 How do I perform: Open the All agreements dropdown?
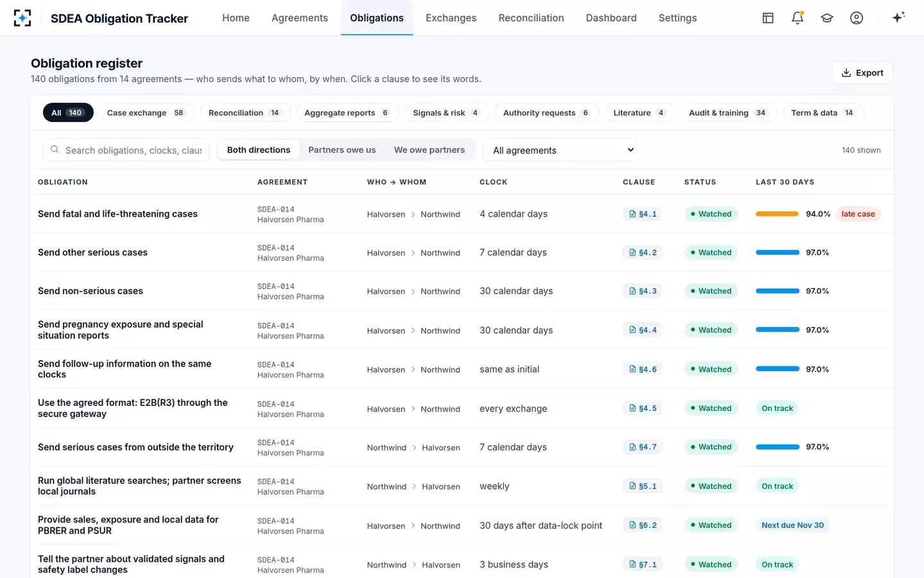tap(560, 150)
